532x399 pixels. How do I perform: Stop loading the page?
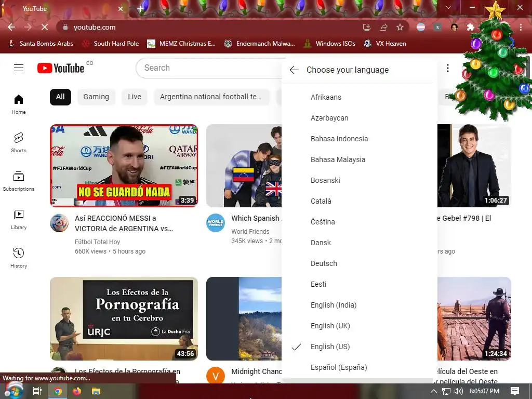pyautogui.click(x=45, y=27)
